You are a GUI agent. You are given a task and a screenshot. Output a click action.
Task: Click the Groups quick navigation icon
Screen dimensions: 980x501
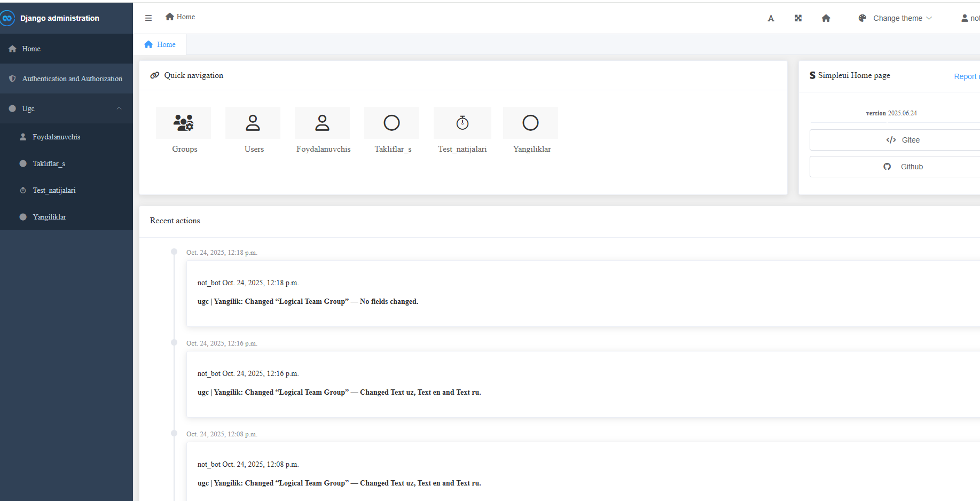(183, 123)
